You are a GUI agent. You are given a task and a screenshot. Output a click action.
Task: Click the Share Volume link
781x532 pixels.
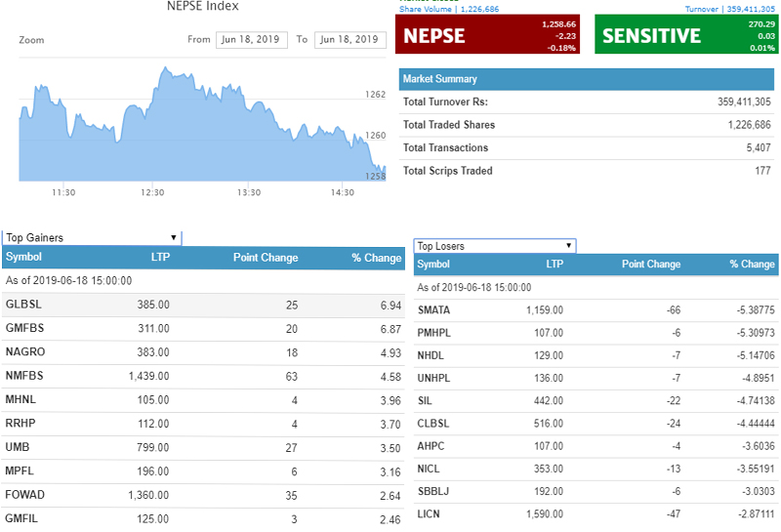(449, 9)
